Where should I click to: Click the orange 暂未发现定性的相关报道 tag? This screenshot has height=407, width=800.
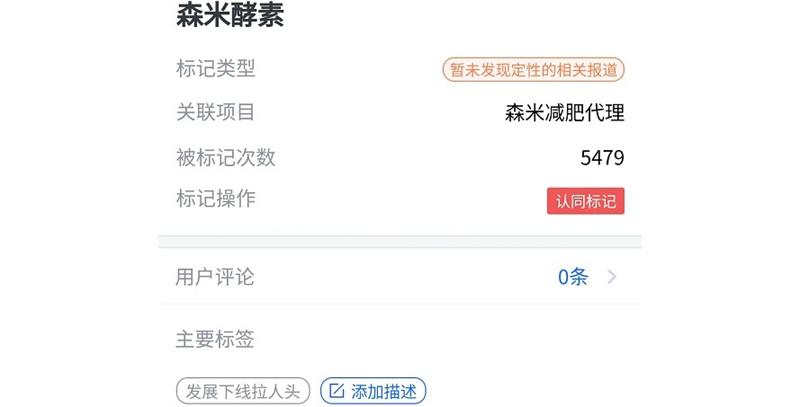click(x=534, y=69)
